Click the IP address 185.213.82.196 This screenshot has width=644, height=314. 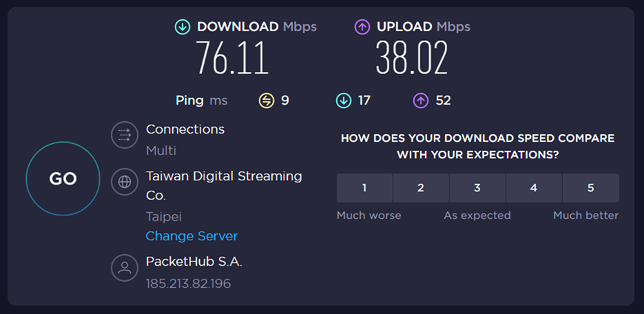click(188, 284)
